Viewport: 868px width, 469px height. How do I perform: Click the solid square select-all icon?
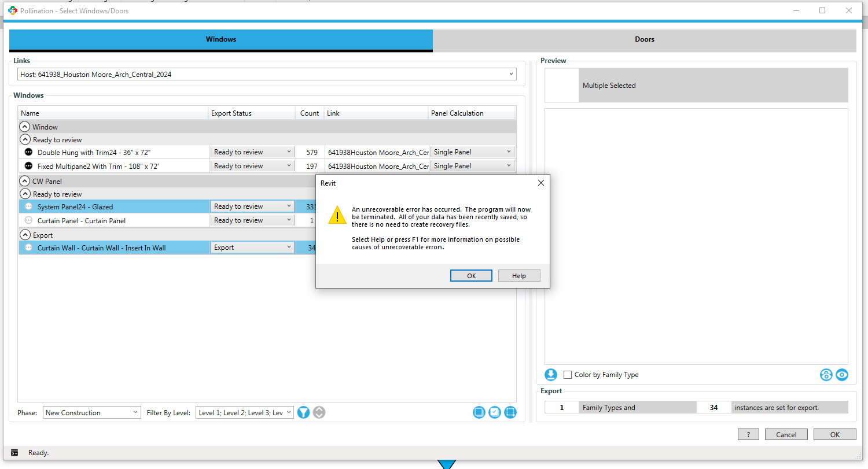pyautogui.click(x=479, y=412)
